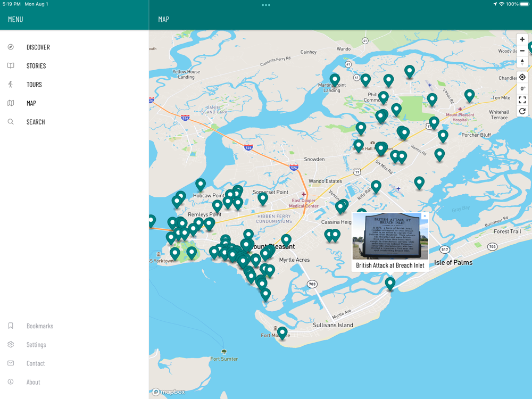Locate my position on map
Screen dimensions: 532x399
(x=522, y=77)
